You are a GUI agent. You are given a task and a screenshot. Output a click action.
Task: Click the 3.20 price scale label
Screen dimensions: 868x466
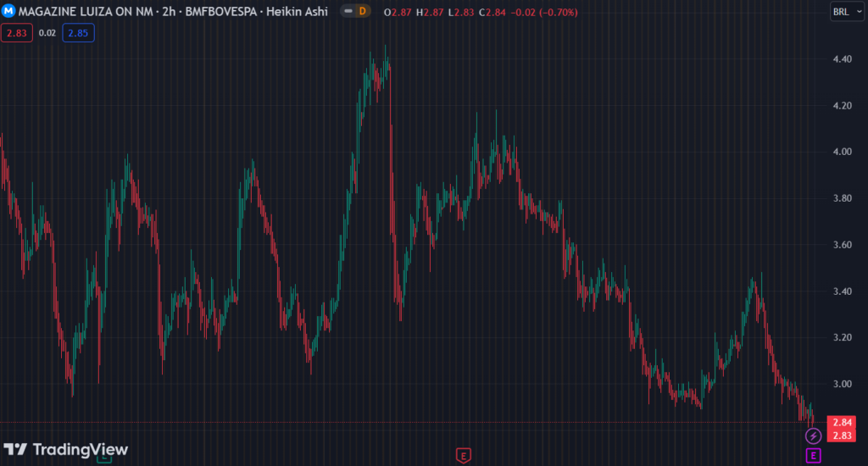pyautogui.click(x=842, y=337)
